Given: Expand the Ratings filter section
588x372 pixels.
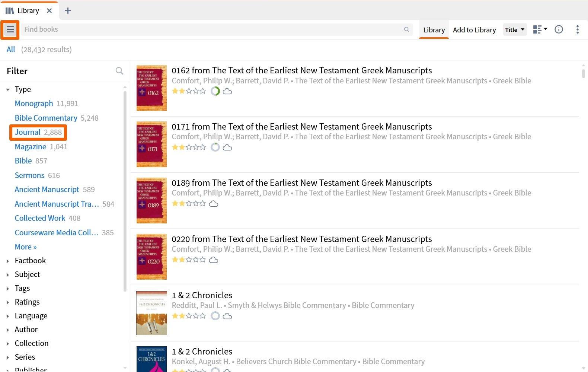Looking at the screenshot, I should (8, 302).
